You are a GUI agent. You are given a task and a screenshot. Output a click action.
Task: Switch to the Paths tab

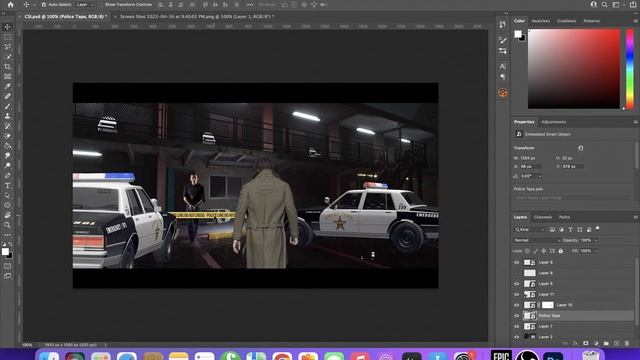pyautogui.click(x=564, y=217)
